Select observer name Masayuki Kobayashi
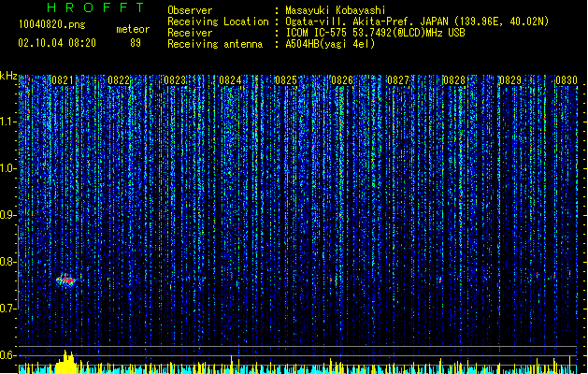Viewport: 588px width, 374px height. (x=336, y=10)
